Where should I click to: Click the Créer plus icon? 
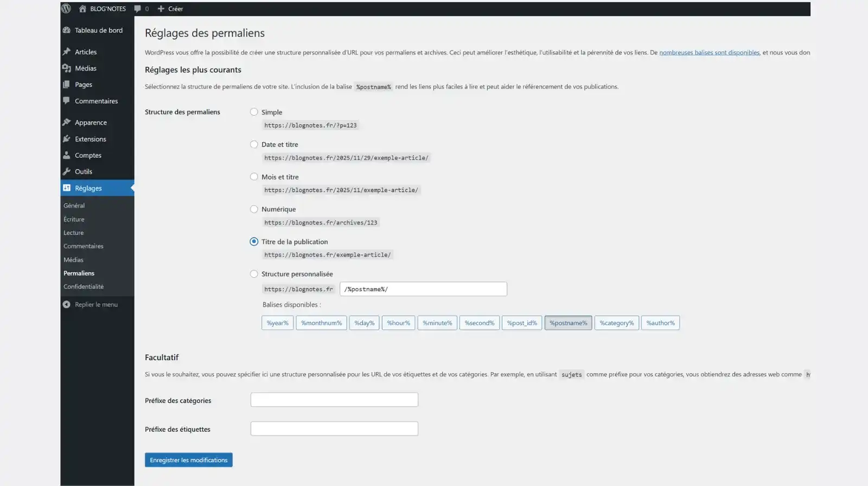point(161,9)
